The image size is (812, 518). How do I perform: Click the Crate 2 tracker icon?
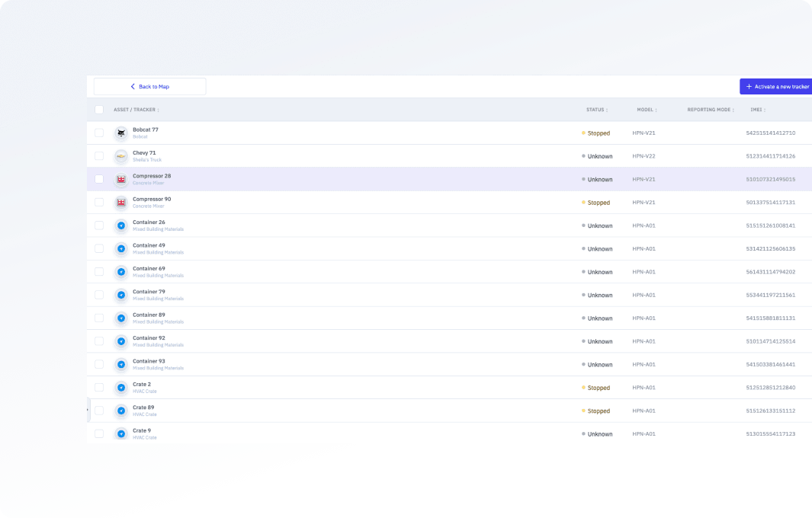point(121,388)
